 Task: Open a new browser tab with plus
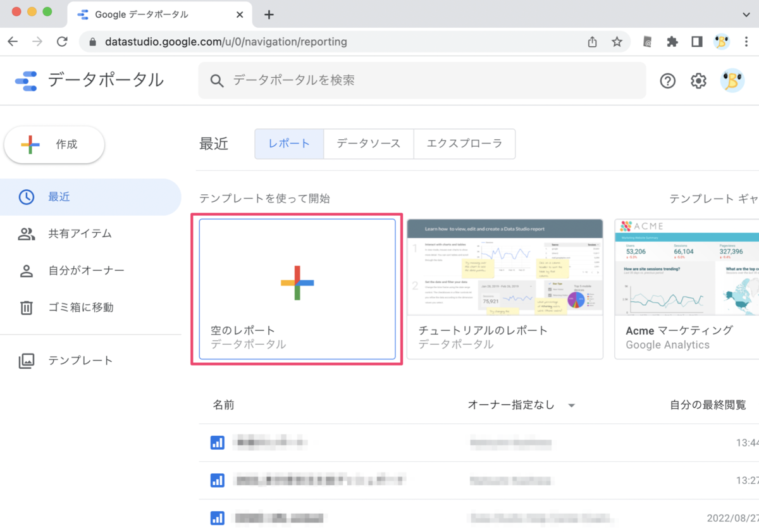point(269,15)
